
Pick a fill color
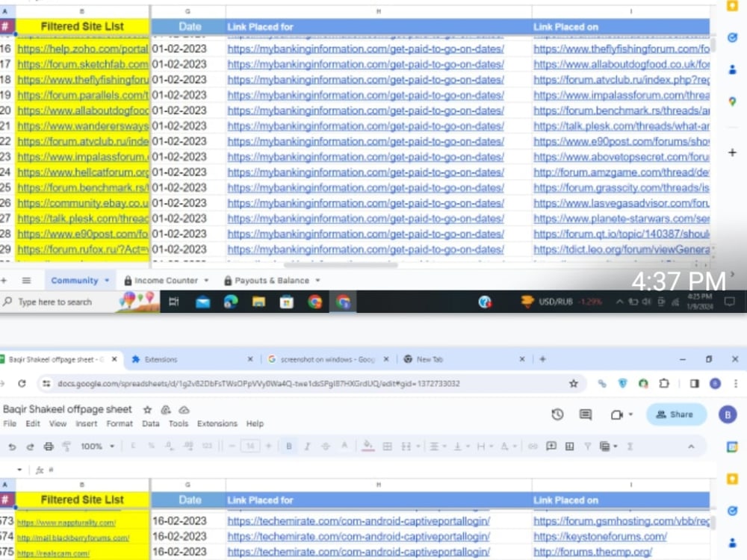(x=368, y=447)
